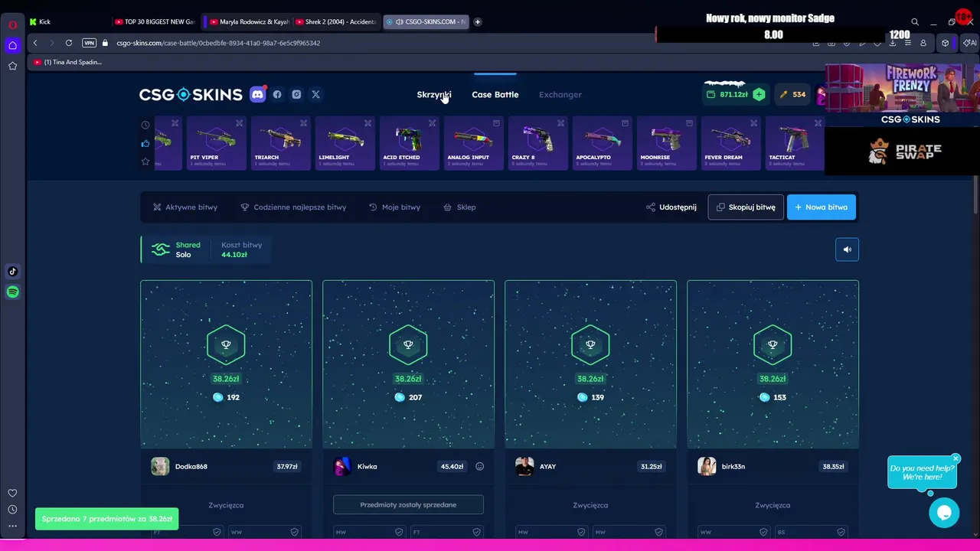This screenshot has width=980, height=551.
Task: Click the ANALOG INPUT drop card
Action: (x=474, y=143)
